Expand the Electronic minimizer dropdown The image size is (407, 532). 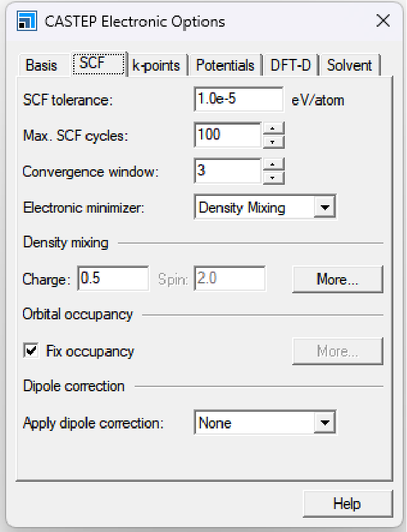(x=324, y=208)
